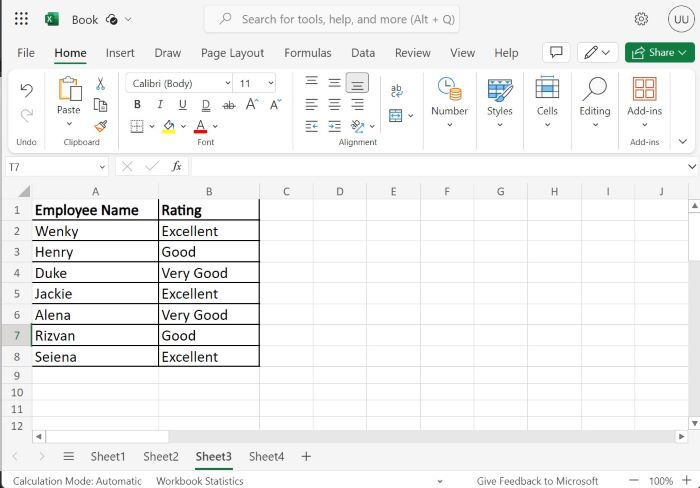
Task: Center text horizontally
Action: [334, 104]
